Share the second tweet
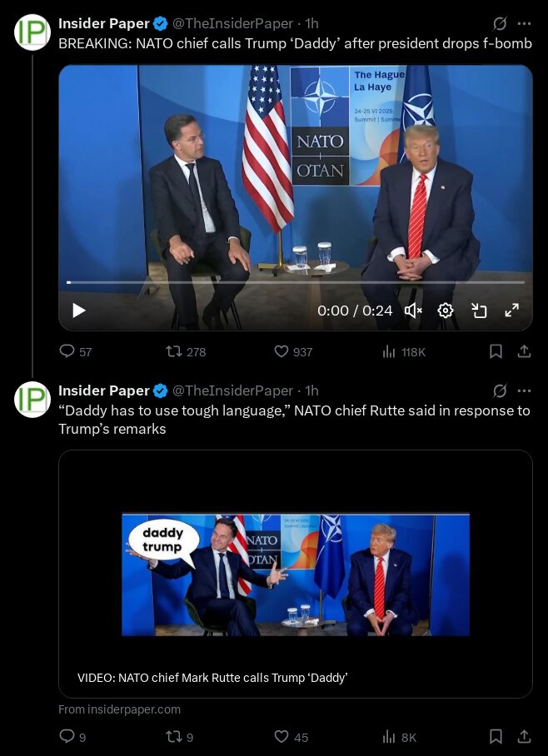The width and height of the screenshot is (548, 756). (525, 736)
